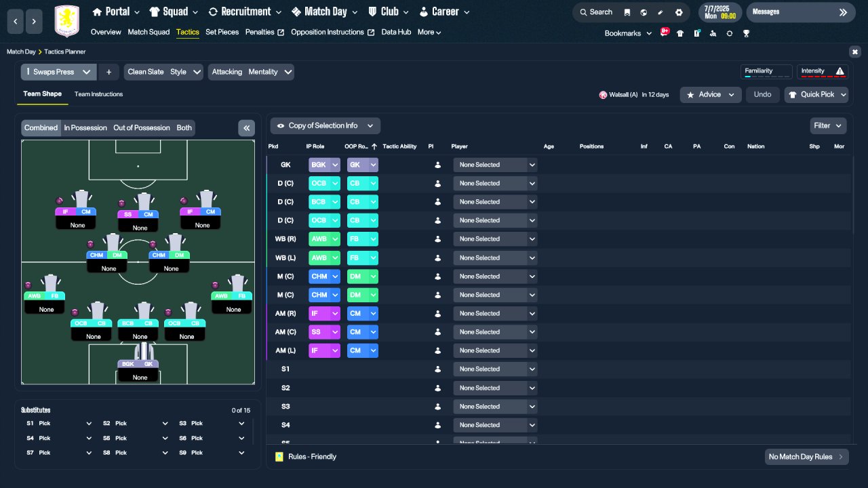This screenshot has width=868, height=488.
Task: Click the Search button
Action: pos(595,12)
